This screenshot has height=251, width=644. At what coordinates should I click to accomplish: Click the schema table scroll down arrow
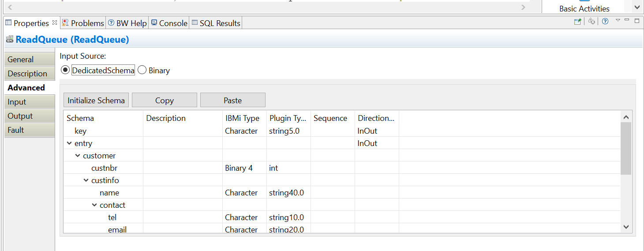[626, 226]
